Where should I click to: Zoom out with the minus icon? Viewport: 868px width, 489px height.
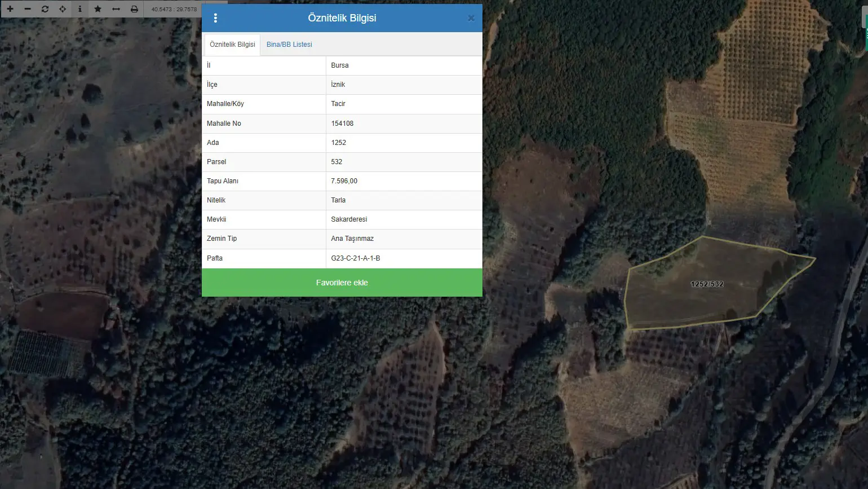coord(27,9)
